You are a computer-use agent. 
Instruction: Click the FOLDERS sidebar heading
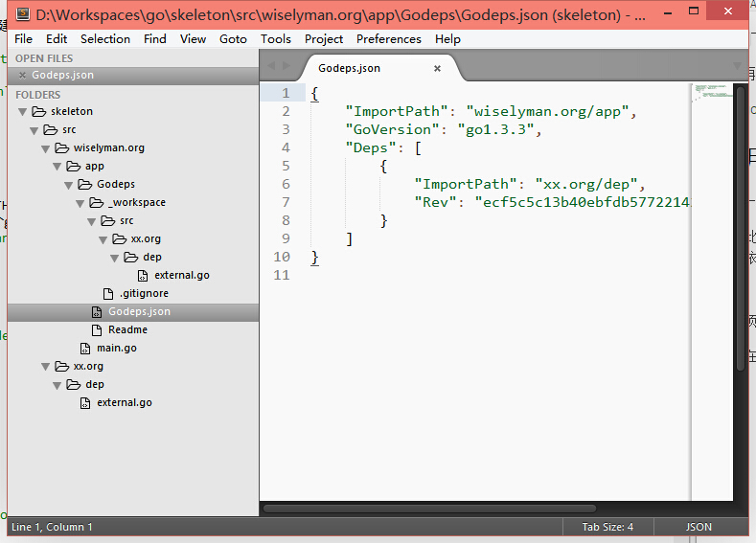[37, 95]
